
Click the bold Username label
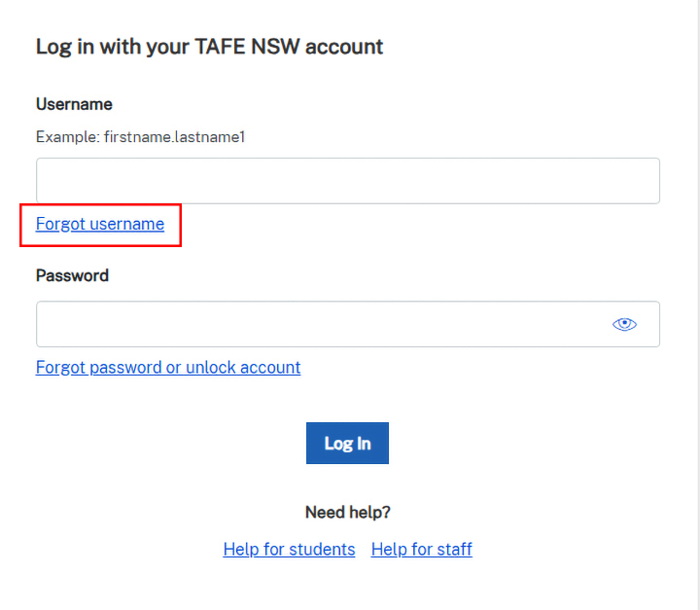(x=74, y=104)
